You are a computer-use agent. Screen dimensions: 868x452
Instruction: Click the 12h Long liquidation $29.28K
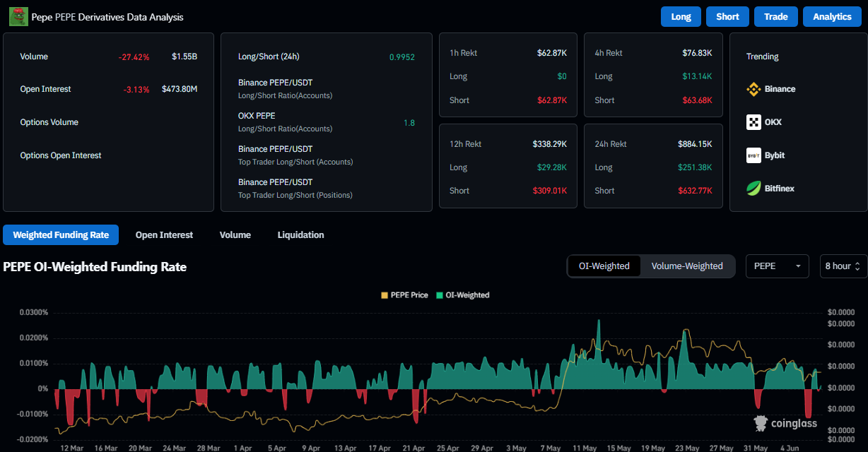pos(552,167)
